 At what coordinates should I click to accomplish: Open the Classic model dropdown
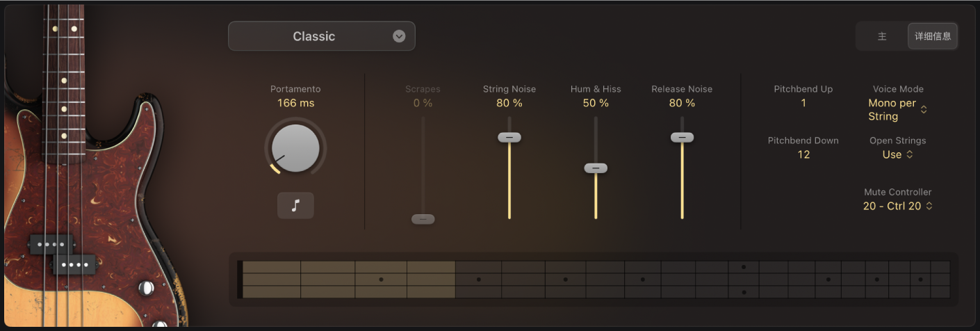point(321,36)
